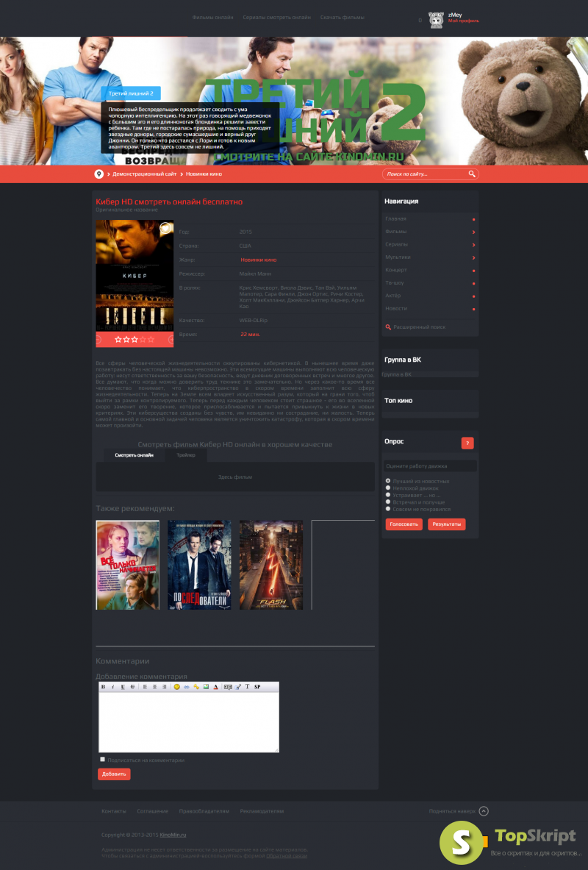Click inside the comment text area
This screenshot has height=870, width=588.
tap(189, 722)
